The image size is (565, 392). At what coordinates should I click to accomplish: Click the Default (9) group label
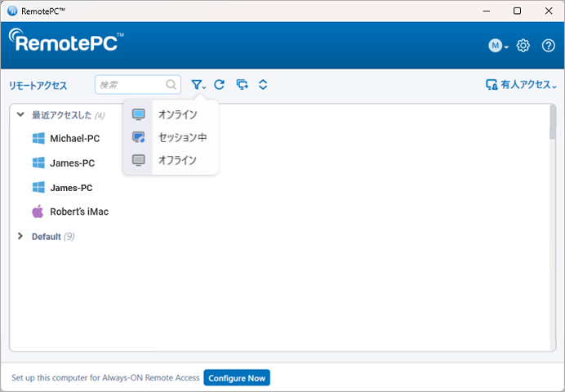[x=53, y=237]
